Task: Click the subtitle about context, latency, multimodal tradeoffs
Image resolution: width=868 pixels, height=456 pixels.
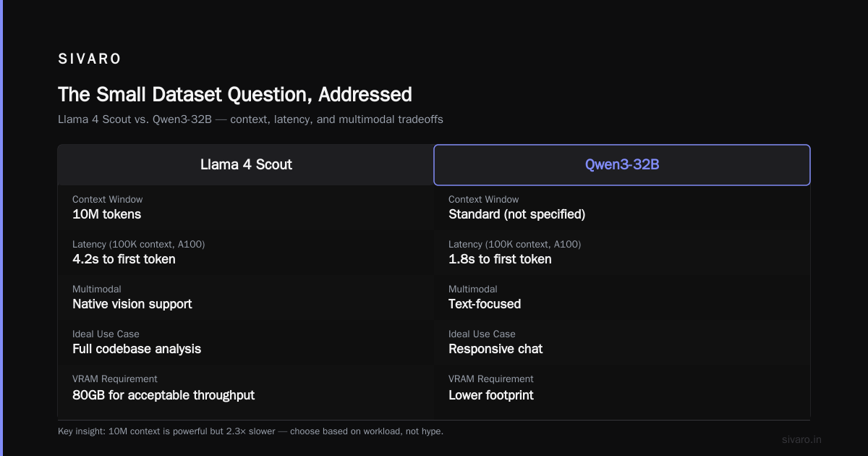Action: tap(250, 119)
